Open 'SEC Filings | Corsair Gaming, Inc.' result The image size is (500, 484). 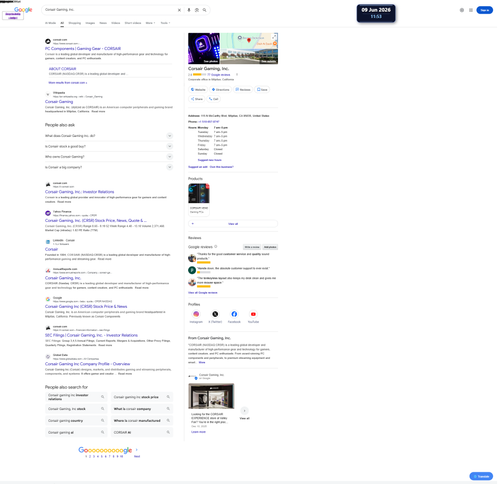click(91, 335)
